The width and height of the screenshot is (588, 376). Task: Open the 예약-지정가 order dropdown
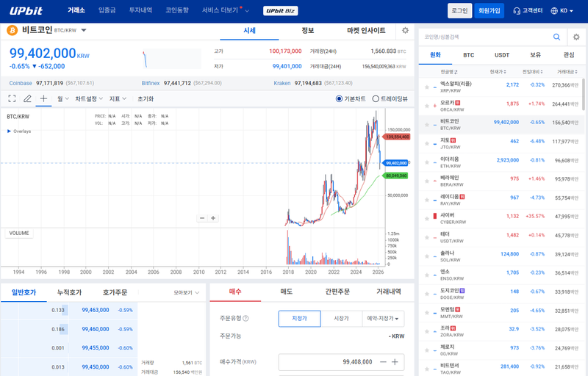tap(385, 319)
